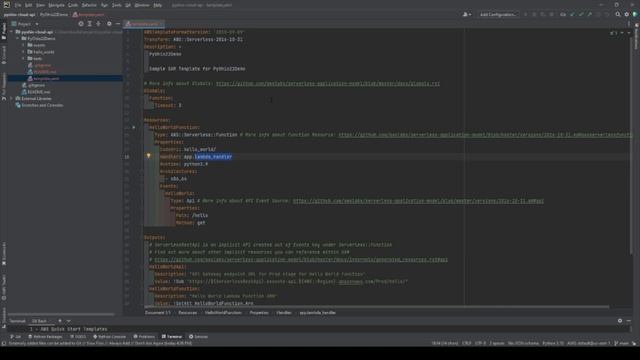Collapse the pyohio-cloud-api root folder
The width and height of the screenshot is (640, 360).
(12, 32)
